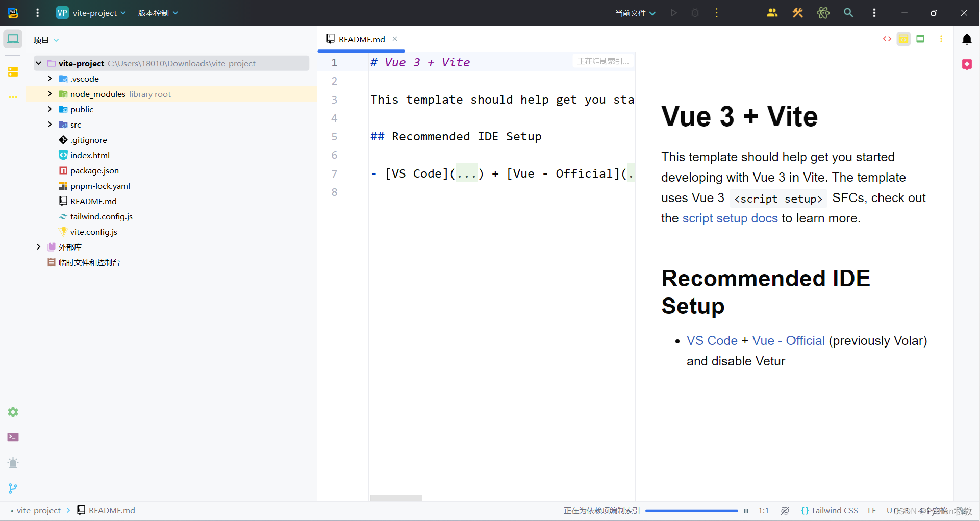Open the Problems tool window icon
Screen dimensions: 980x521
click(13, 463)
